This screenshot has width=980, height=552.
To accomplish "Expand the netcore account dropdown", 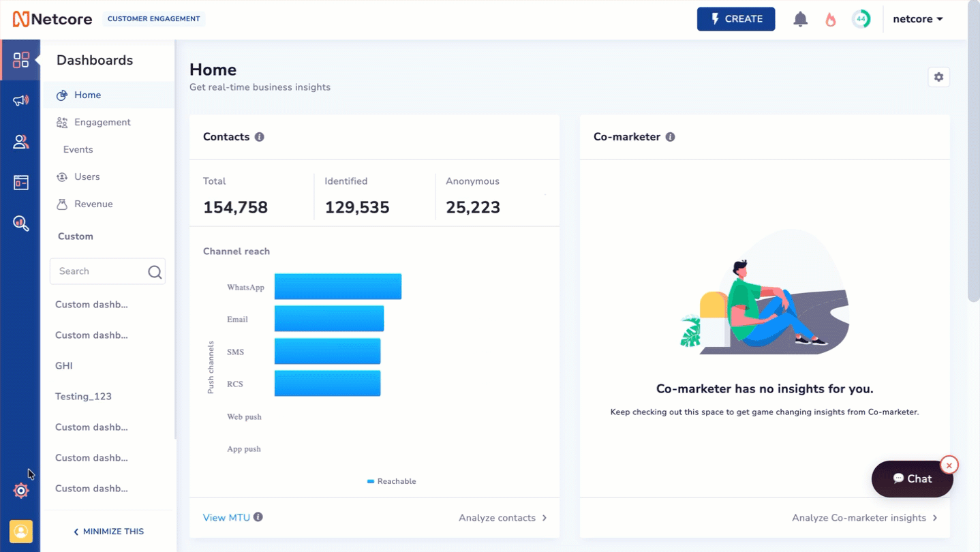I will point(918,19).
